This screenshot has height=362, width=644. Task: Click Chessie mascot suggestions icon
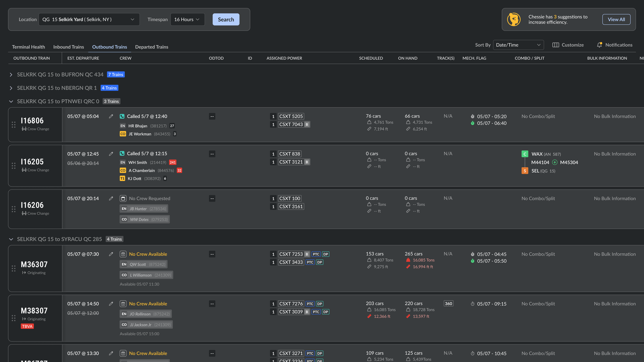(x=514, y=19)
